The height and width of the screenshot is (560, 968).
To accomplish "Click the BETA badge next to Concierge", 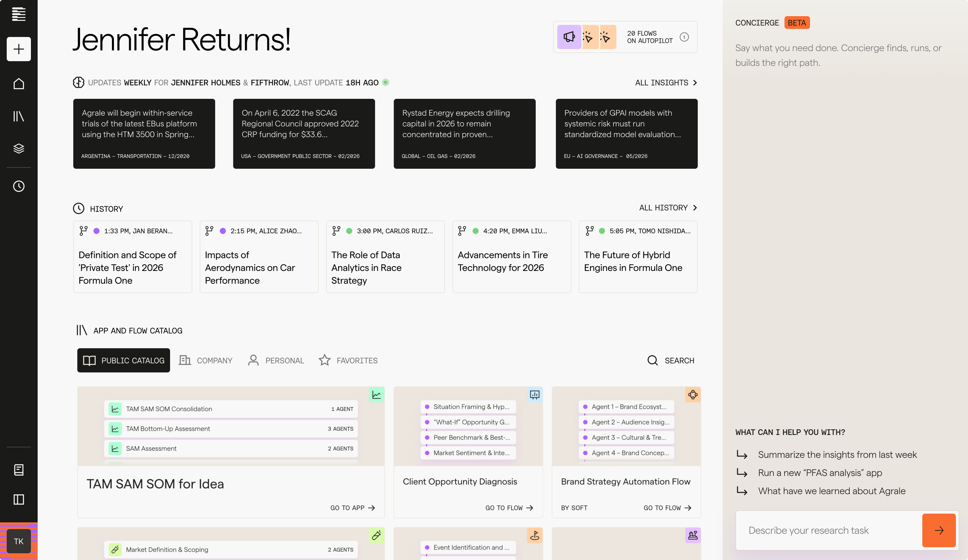I will (x=797, y=23).
